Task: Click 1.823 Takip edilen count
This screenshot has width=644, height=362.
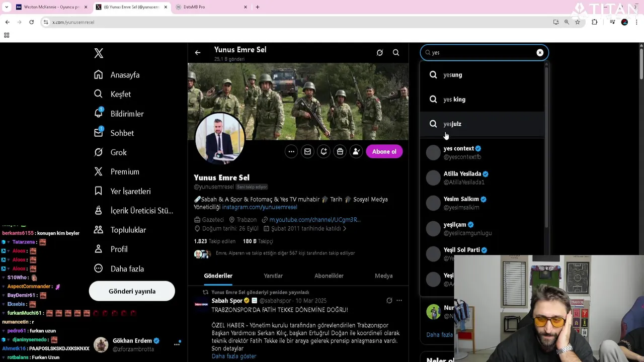Action: [215, 241]
